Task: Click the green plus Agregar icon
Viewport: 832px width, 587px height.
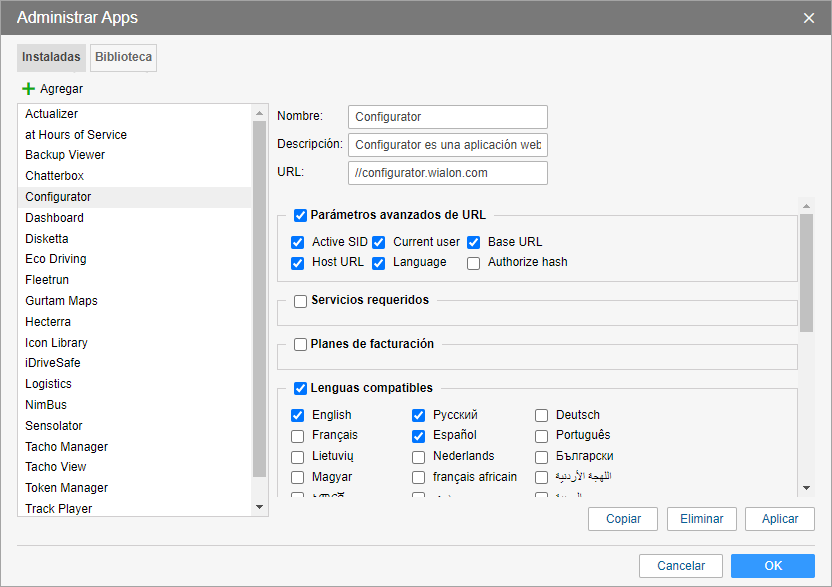Action: (28, 89)
